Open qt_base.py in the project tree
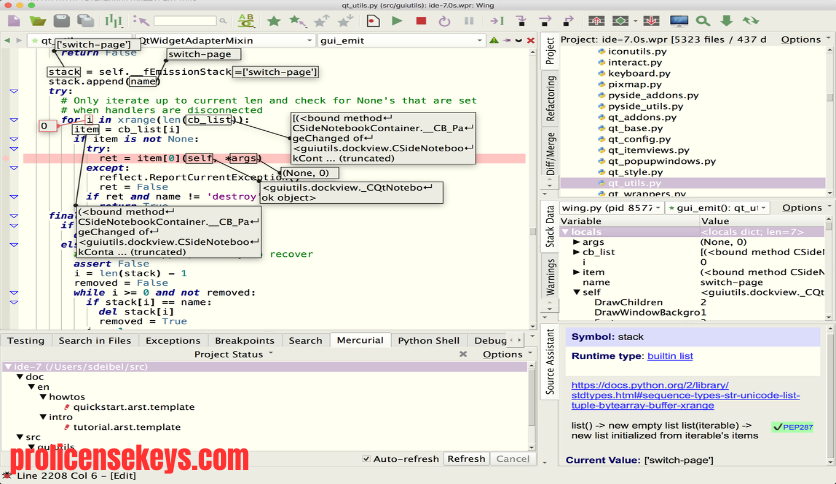Image resolution: width=836 pixels, height=484 pixels. pyautogui.click(x=635, y=128)
